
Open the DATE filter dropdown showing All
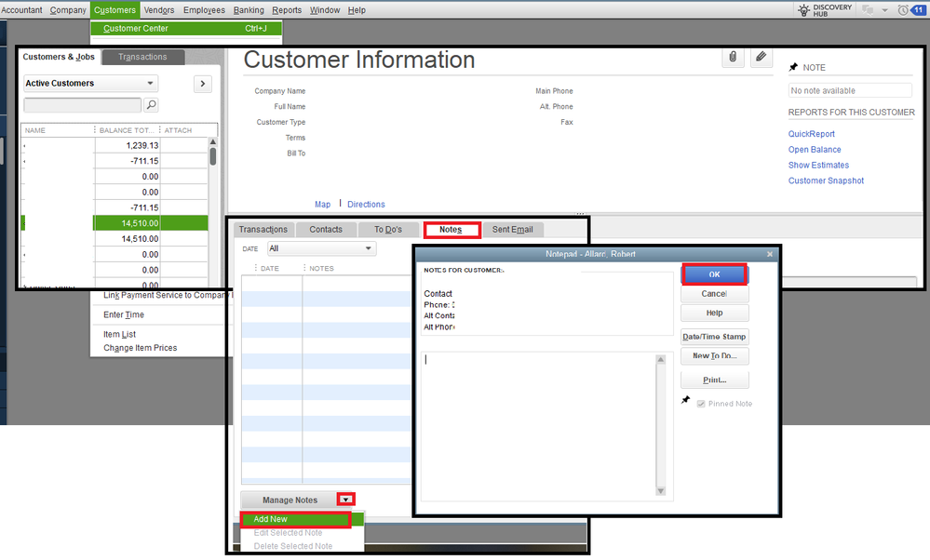point(321,248)
